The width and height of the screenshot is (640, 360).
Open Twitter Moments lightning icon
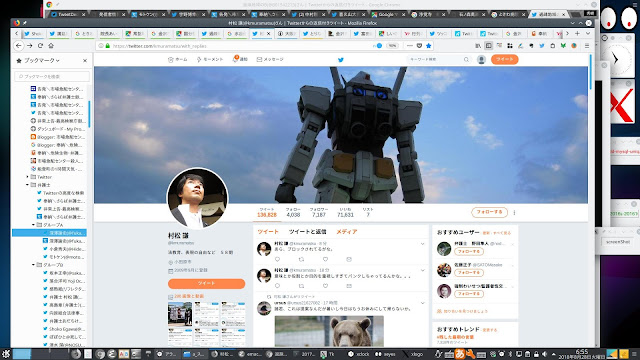210,60
